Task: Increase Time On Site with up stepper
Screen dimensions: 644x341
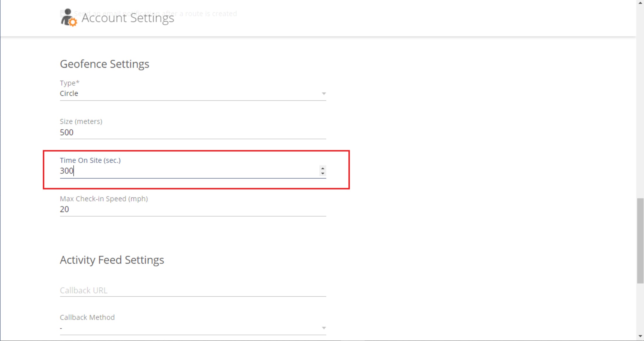Action: (323, 168)
